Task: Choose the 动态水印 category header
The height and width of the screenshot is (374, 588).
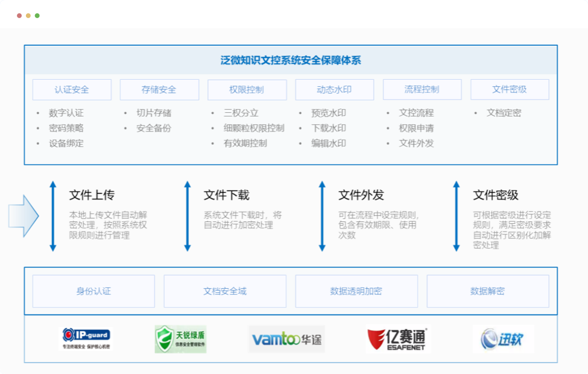Action: 334,90
